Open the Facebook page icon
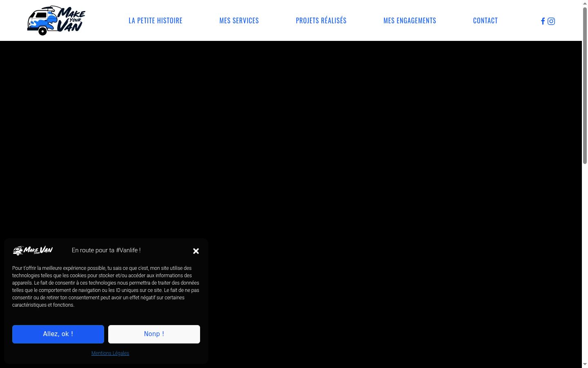The width and height of the screenshot is (588, 368). (x=543, y=21)
